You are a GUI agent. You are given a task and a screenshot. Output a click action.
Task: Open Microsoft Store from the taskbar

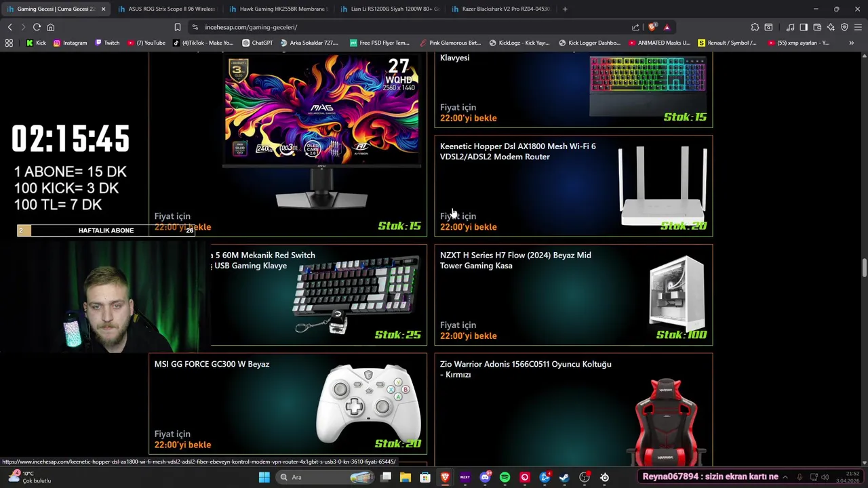tap(425, 477)
